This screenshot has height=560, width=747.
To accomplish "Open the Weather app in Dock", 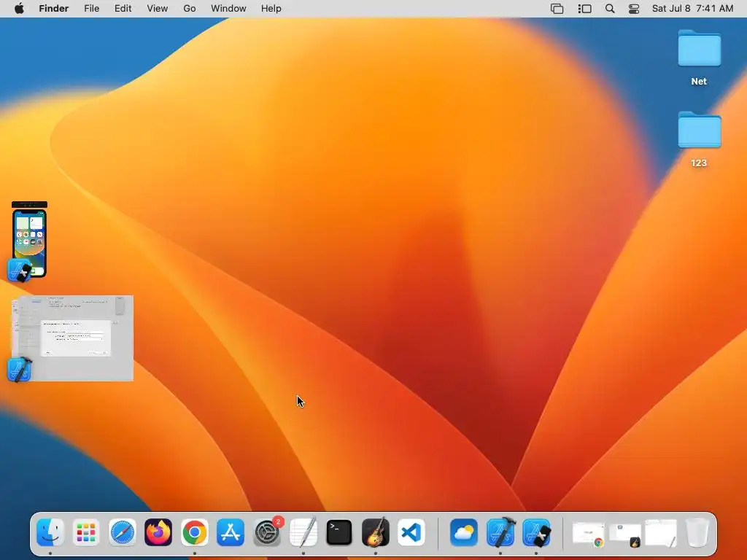I will tap(463, 532).
